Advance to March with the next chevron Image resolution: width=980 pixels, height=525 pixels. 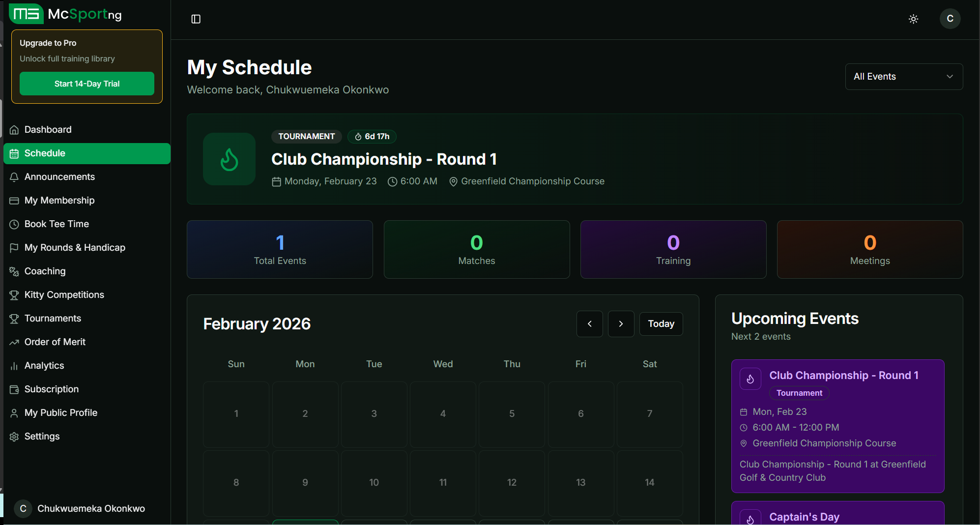pyautogui.click(x=621, y=323)
